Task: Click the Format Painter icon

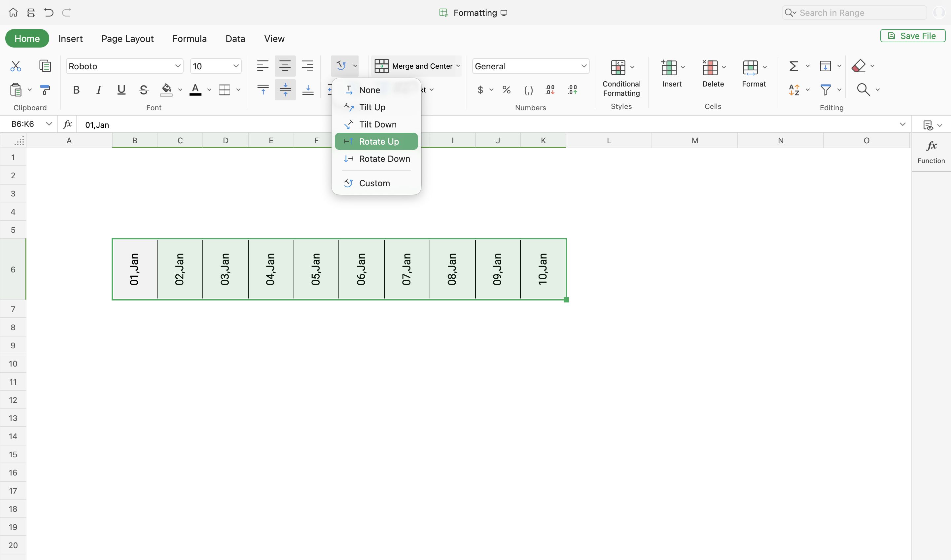Action: [x=45, y=90]
